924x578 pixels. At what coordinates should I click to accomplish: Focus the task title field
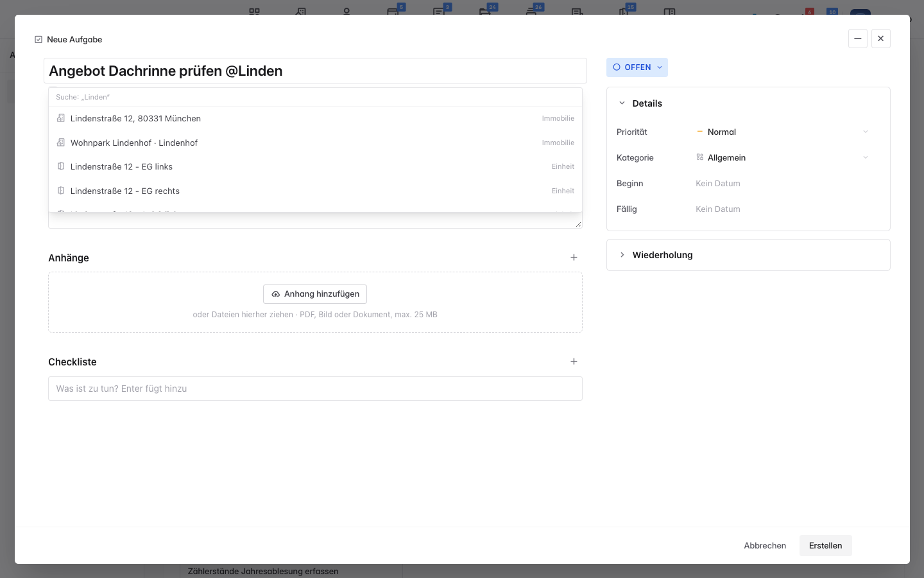(x=315, y=71)
